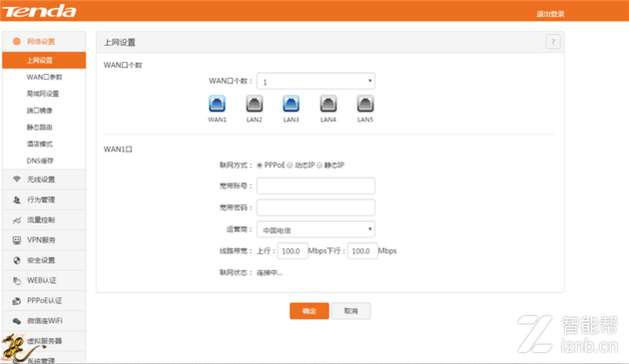
Task: Click the icon beside WEB认证
Action: [16, 280]
